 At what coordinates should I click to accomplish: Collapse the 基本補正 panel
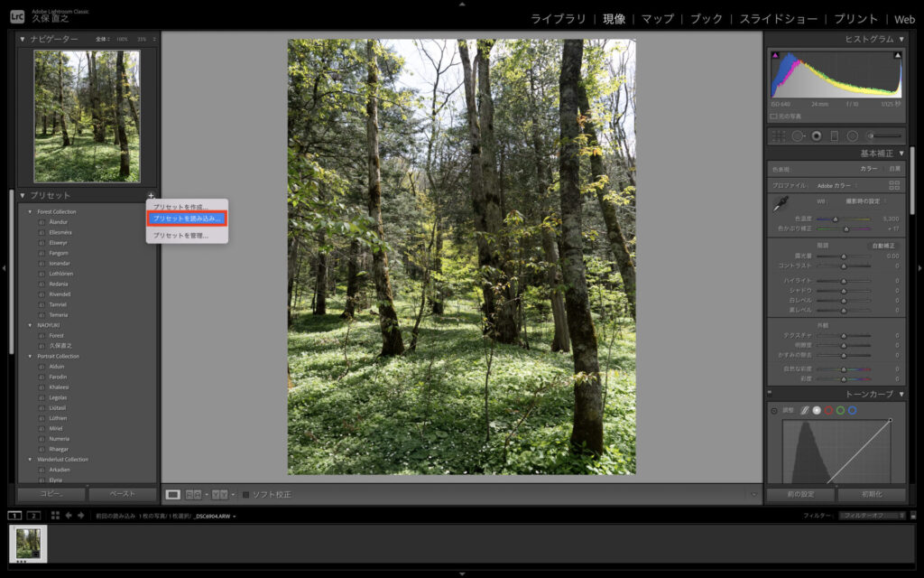click(901, 154)
